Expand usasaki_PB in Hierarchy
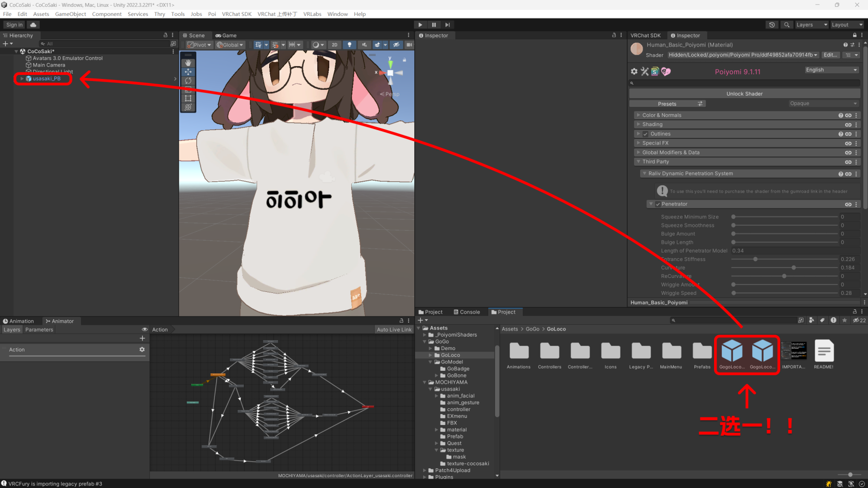Screen dimensions: 868x488 pyautogui.click(x=22, y=78)
